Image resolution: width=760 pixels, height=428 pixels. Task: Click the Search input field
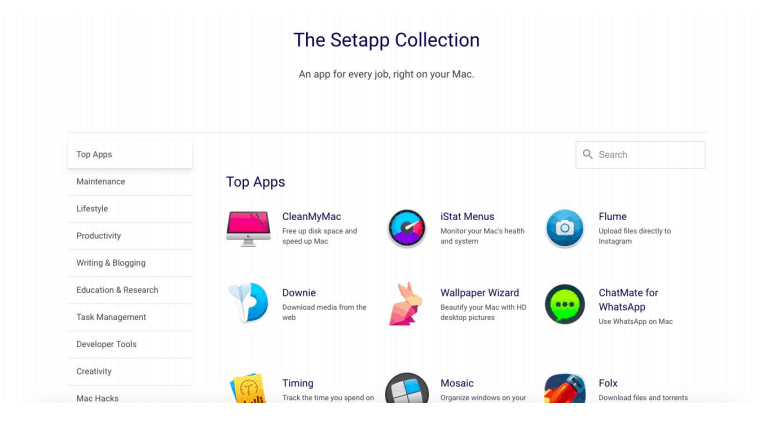pyautogui.click(x=640, y=155)
